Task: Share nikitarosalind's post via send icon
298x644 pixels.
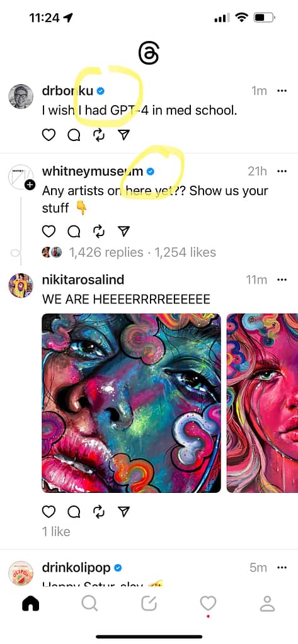Action: [123, 511]
